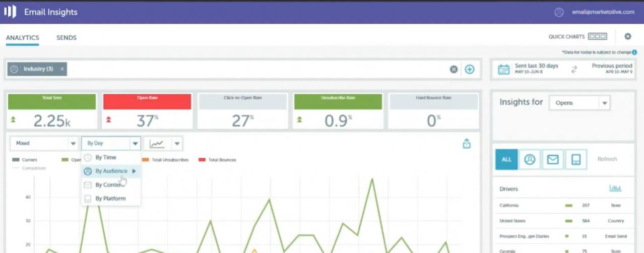644x253 pixels.
Task: Toggle the Current legend swatch
Action: pos(16,160)
